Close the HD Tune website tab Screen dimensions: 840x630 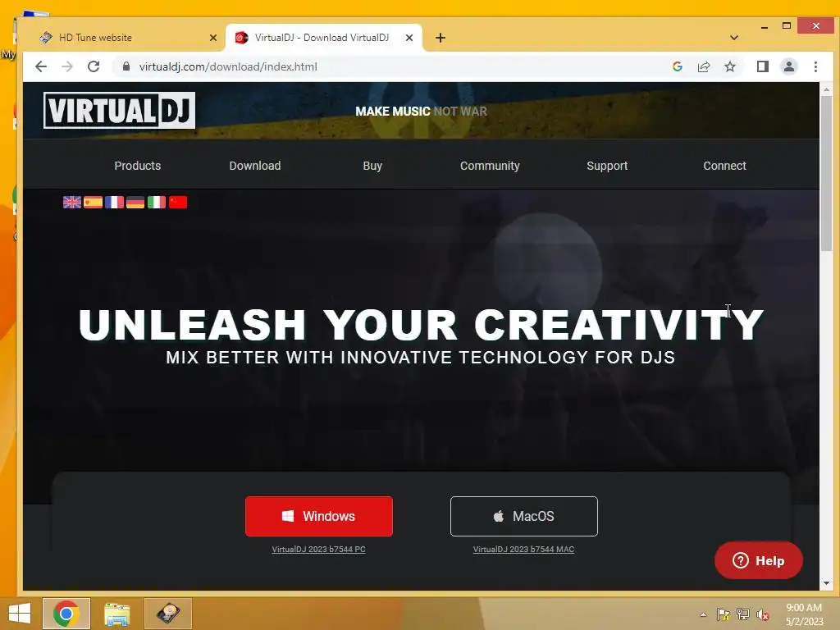pyautogui.click(x=212, y=38)
